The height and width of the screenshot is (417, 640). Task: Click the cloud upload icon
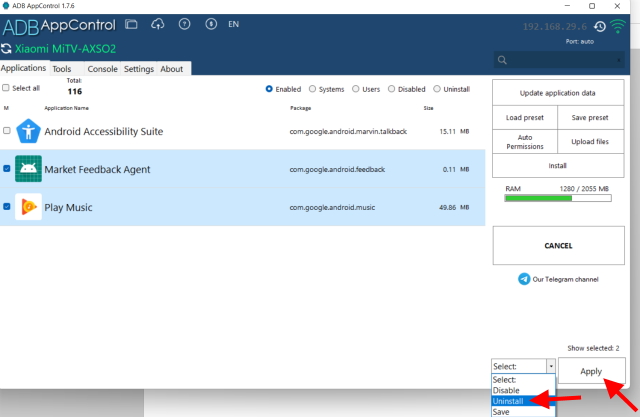click(x=158, y=23)
